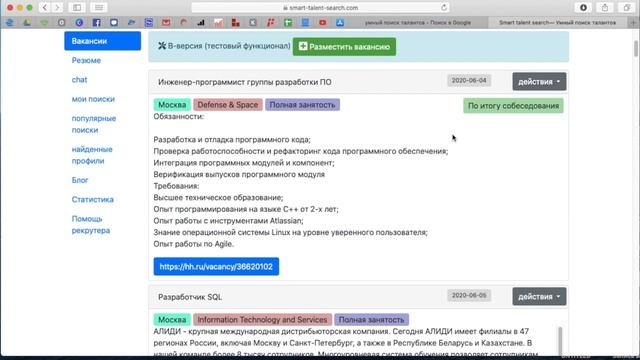This screenshot has height=360, width=640.
Task: Select Вакансии in the left menu
Action: coord(102,41)
